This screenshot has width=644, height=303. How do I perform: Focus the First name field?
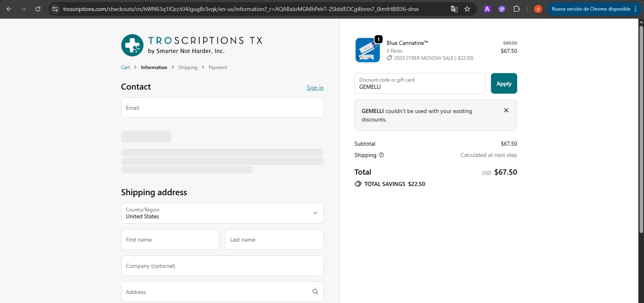click(170, 239)
